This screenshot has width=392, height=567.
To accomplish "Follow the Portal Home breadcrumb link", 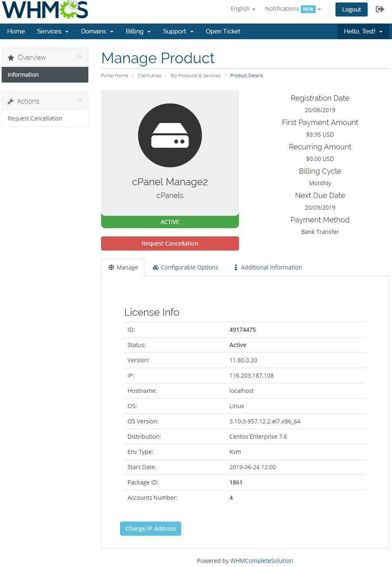I will click(x=115, y=76).
